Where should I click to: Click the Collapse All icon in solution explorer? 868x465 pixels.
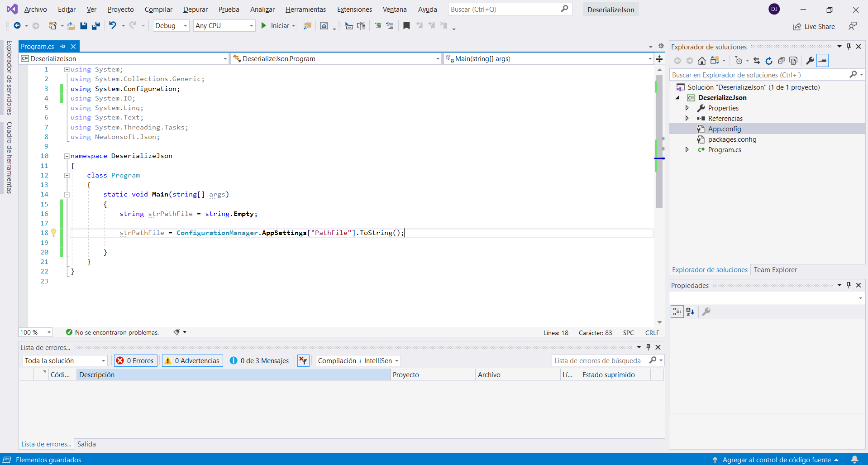click(781, 61)
